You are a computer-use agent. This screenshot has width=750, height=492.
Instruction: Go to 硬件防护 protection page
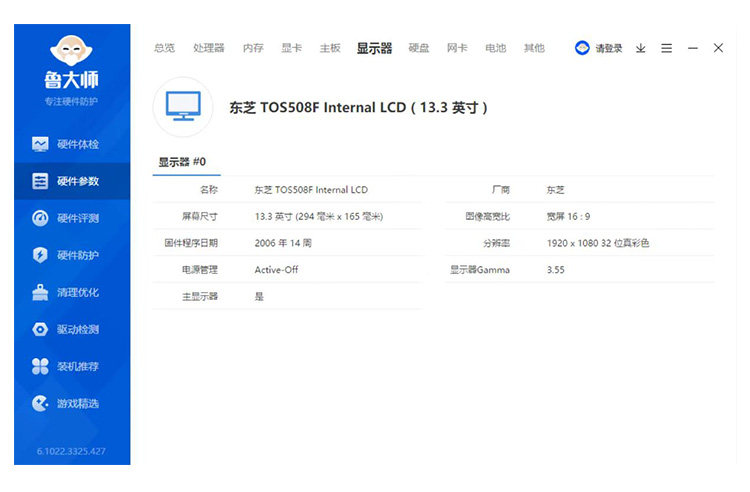[x=72, y=255]
